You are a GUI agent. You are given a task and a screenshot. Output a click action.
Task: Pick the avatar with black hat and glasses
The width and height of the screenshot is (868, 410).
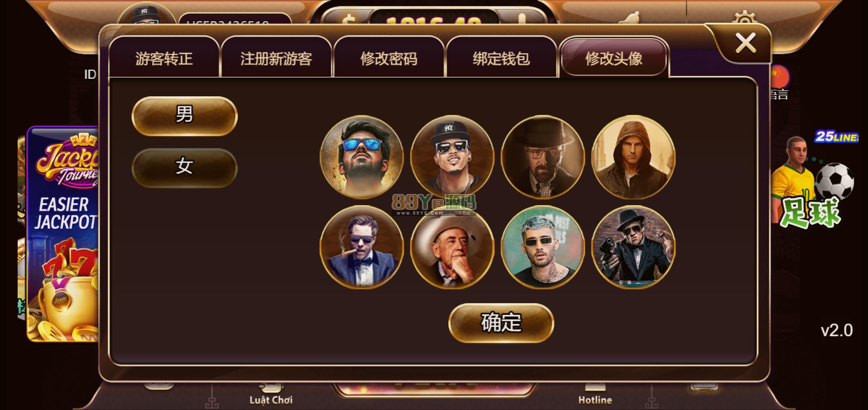pyautogui.click(x=543, y=157)
